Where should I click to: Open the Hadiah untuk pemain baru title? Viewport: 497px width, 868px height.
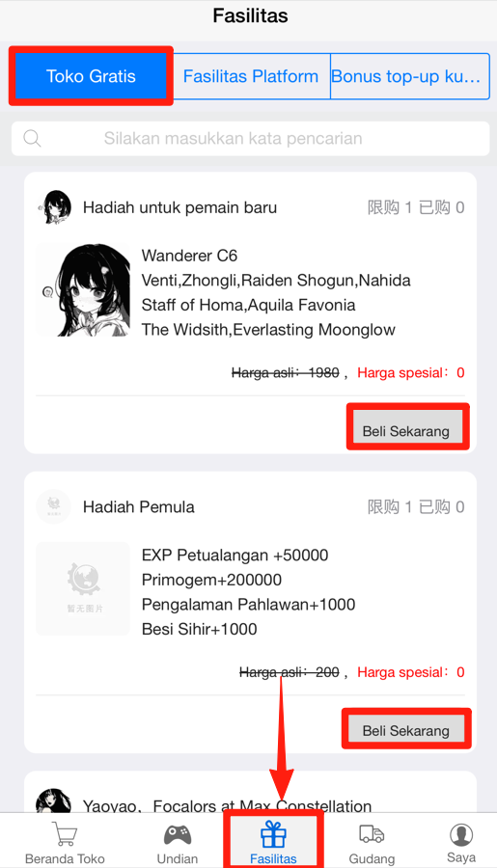coord(180,207)
